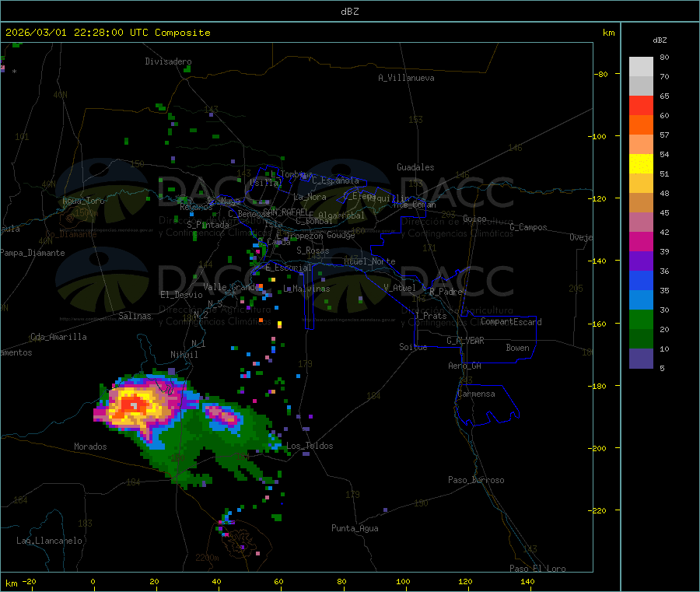The image size is (700, 592).
Task: Click the legend value 45
Action: point(664,212)
